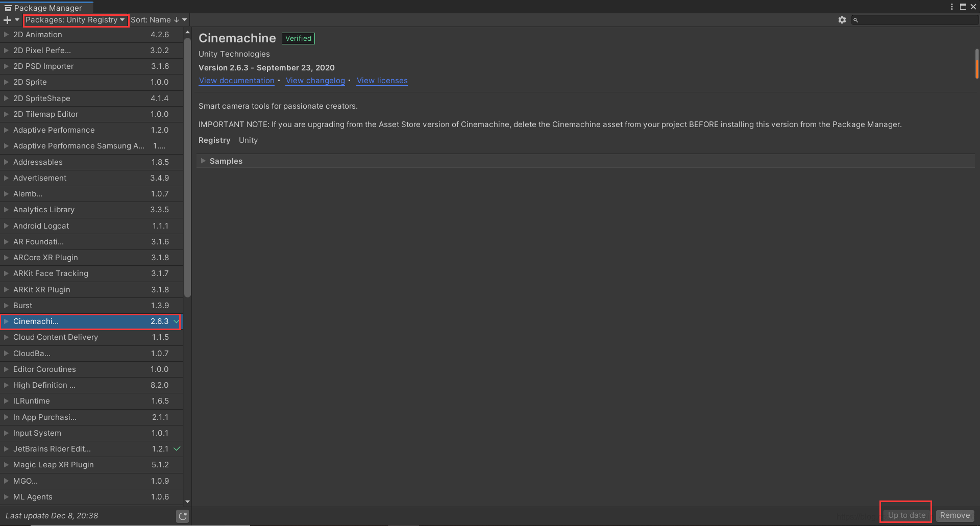Close the Package Manager window
This screenshot has width=980, height=526.
[973, 7]
